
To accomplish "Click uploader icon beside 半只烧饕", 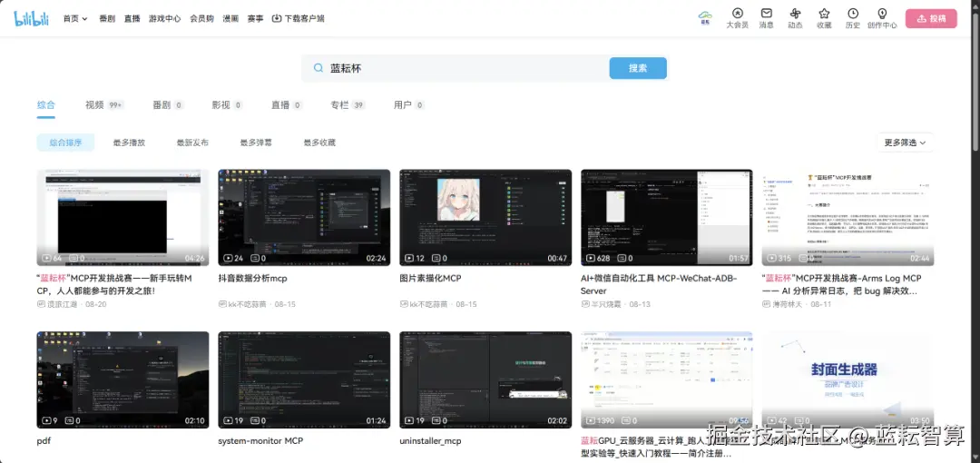I will 585,304.
